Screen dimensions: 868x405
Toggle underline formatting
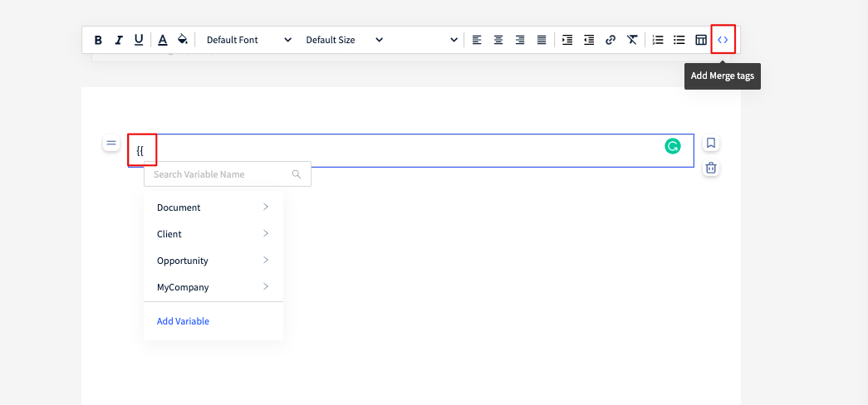139,40
